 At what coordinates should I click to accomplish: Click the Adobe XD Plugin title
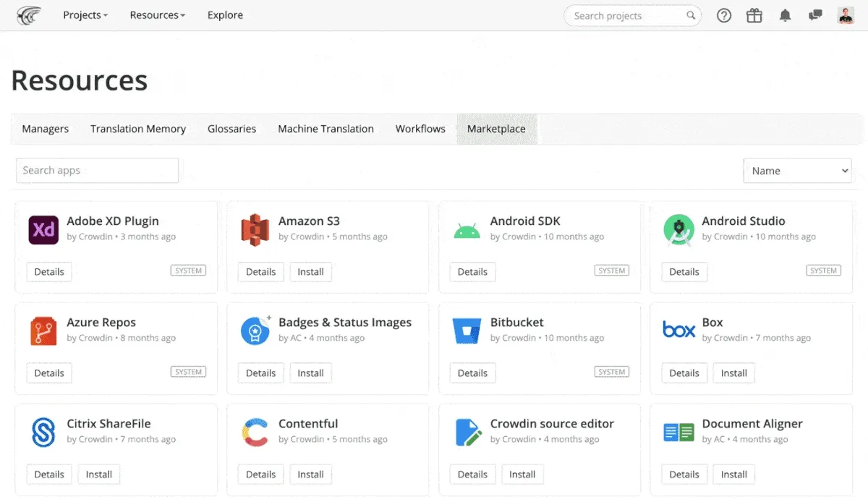pos(113,221)
